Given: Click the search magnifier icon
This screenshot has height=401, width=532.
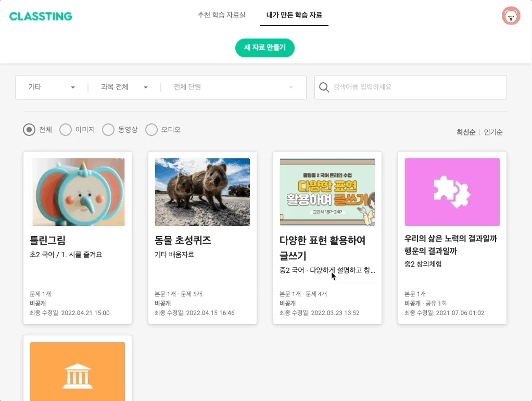Looking at the screenshot, I should 324,87.
